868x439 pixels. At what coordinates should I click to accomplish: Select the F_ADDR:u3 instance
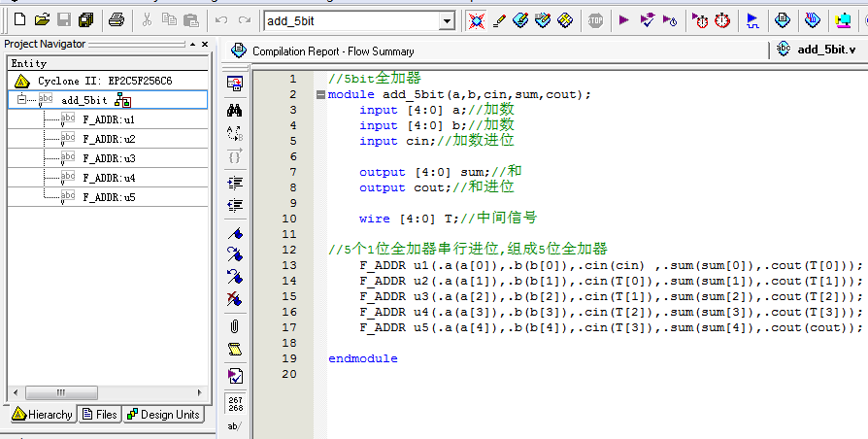108,158
